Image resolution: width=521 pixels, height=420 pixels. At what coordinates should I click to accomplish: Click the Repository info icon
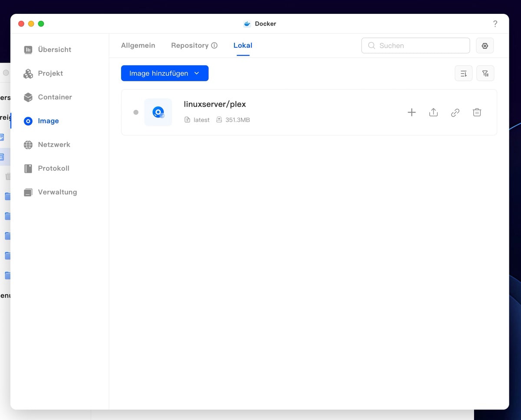tap(214, 46)
